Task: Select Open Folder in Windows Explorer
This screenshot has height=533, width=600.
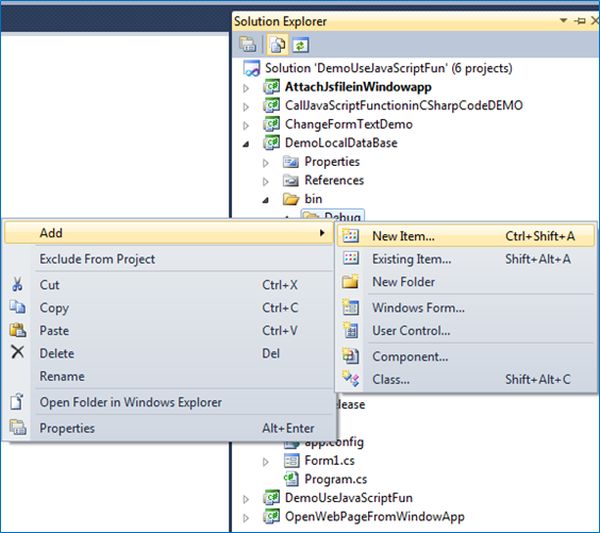Action: click(x=130, y=402)
